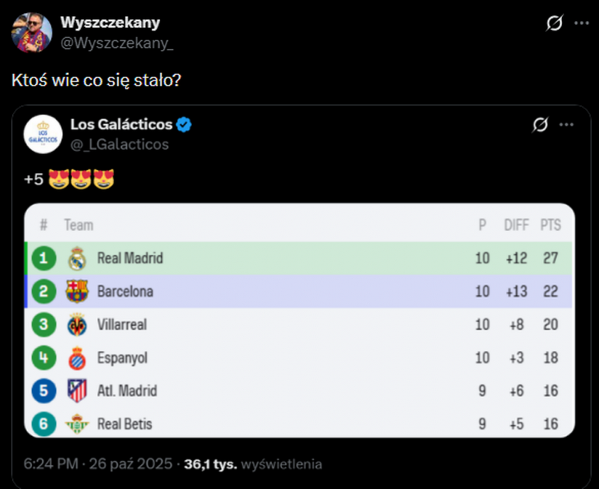Open the three-dot menu on Wyszczekany's post
The width and height of the screenshot is (599, 489).
[x=581, y=23]
